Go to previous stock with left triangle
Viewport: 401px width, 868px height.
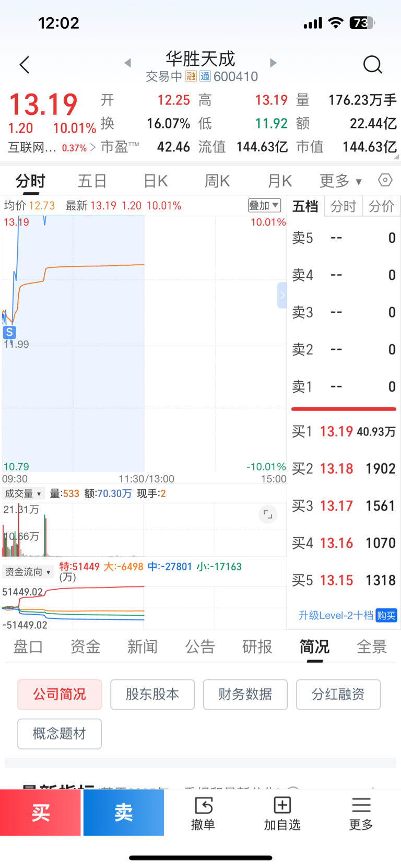[x=127, y=63]
